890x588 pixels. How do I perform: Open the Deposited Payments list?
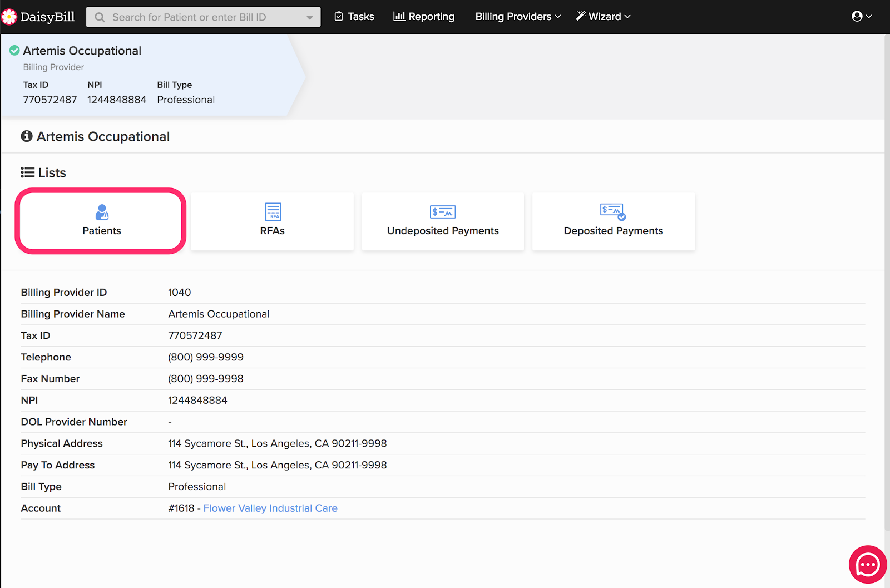point(614,221)
